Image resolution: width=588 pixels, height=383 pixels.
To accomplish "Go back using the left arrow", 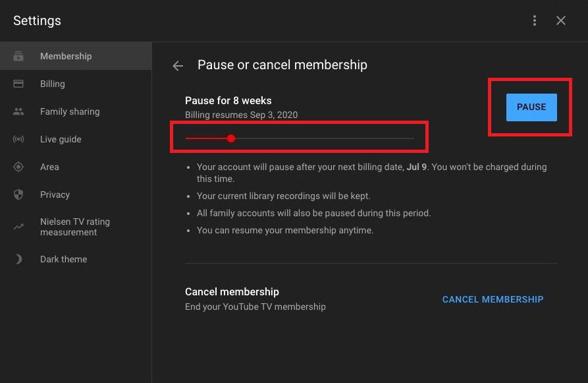I will pyautogui.click(x=178, y=65).
